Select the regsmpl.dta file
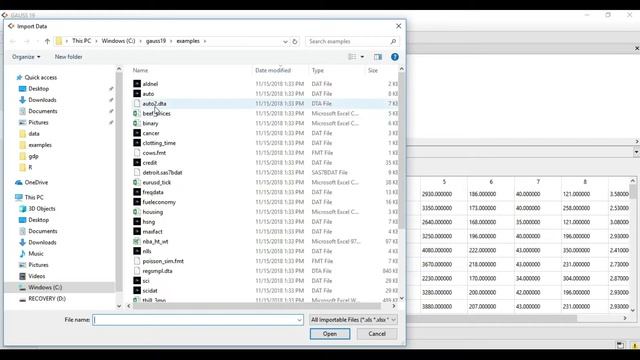 click(x=157, y=271)
